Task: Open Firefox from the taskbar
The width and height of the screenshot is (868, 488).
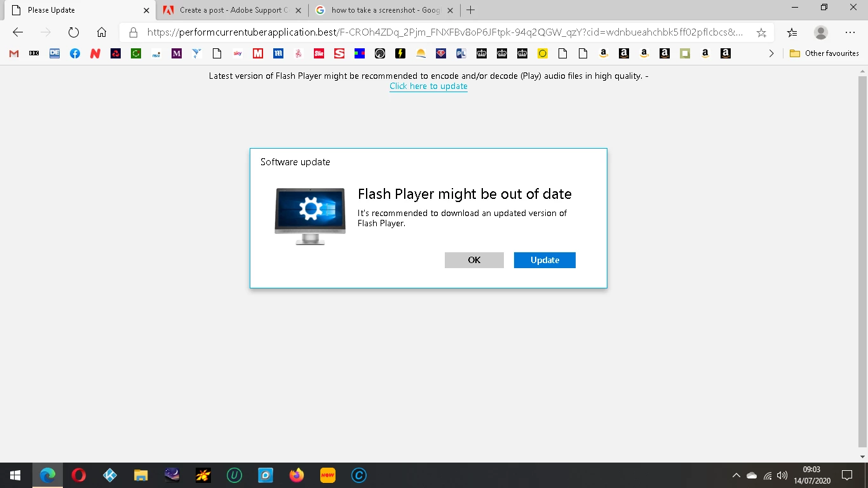Action: (x=297, y=475)
